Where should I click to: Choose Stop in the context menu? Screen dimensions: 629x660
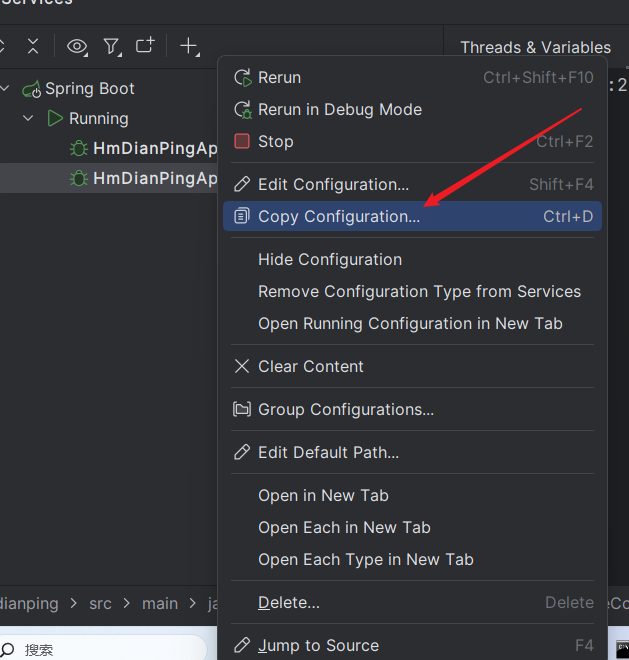[x=412, y=141]
